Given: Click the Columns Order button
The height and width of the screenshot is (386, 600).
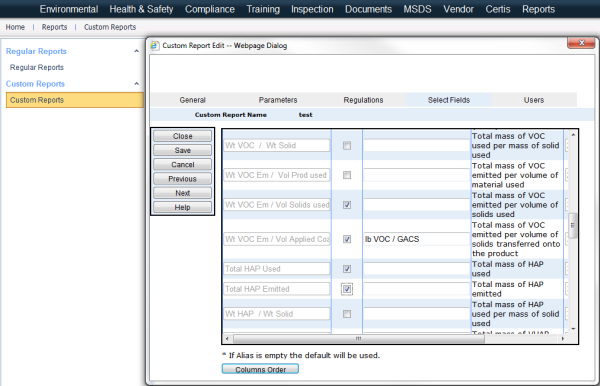Looking at the screenshot, I should (260, 369).
